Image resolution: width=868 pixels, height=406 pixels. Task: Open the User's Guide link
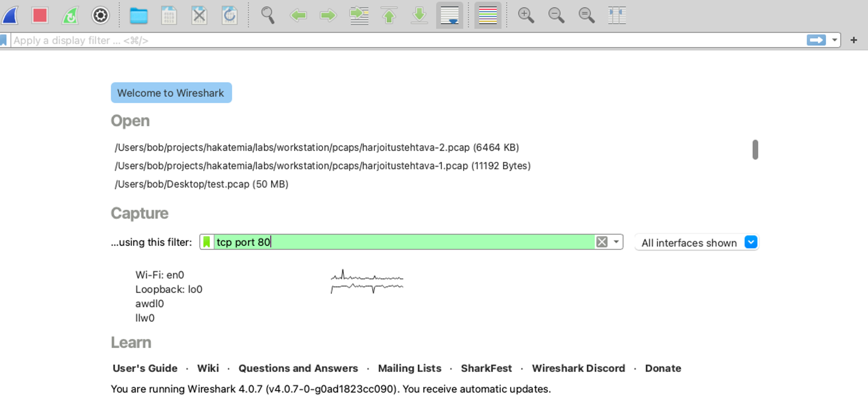point(145,368)
